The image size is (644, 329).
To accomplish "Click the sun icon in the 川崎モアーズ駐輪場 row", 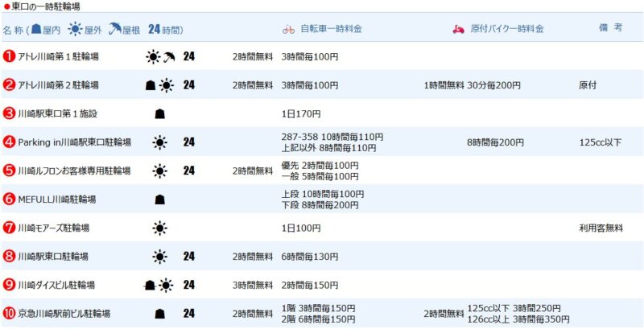I will pyautogui.click(x=159, y=228).
